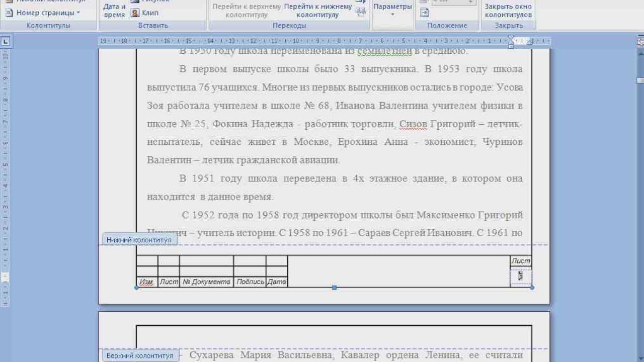Click the Верхний колонтитул label tag
Screen dimensions: 644x362
(x=140, y=355)
